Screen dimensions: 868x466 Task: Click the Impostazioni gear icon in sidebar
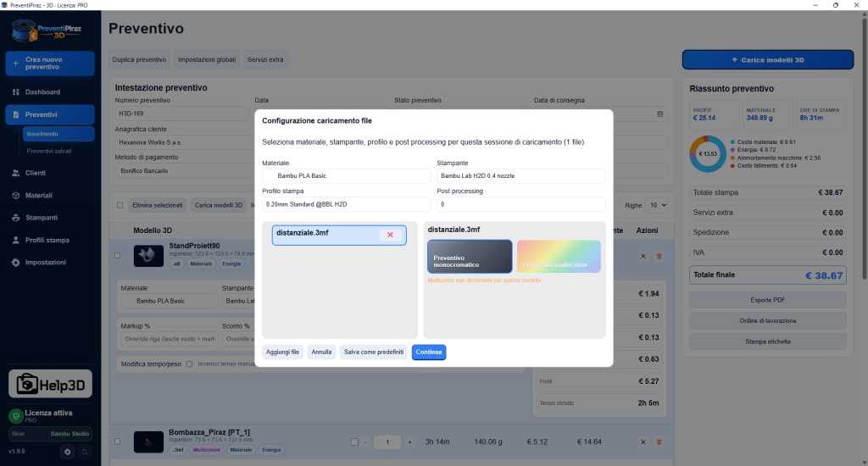(15, 263)
